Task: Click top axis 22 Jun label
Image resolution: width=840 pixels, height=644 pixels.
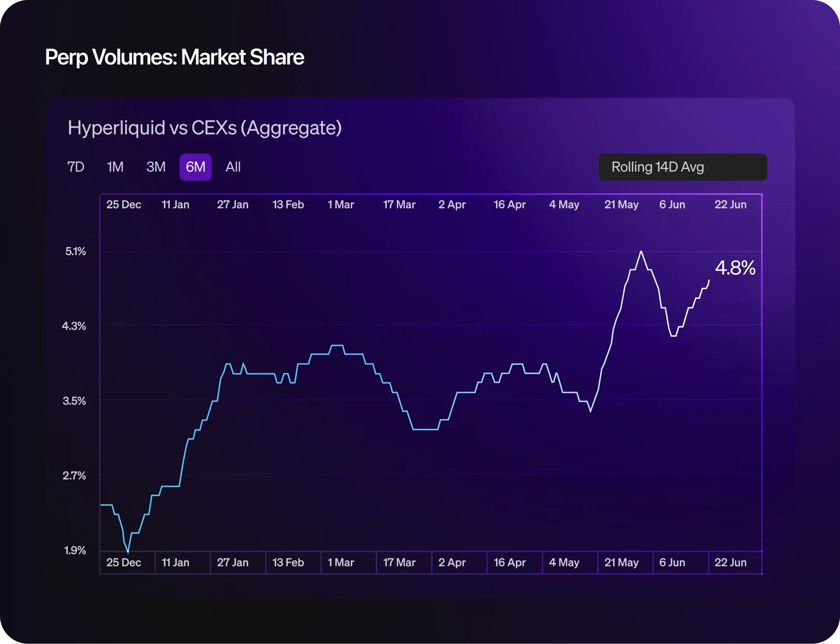Action: point(731,205)
